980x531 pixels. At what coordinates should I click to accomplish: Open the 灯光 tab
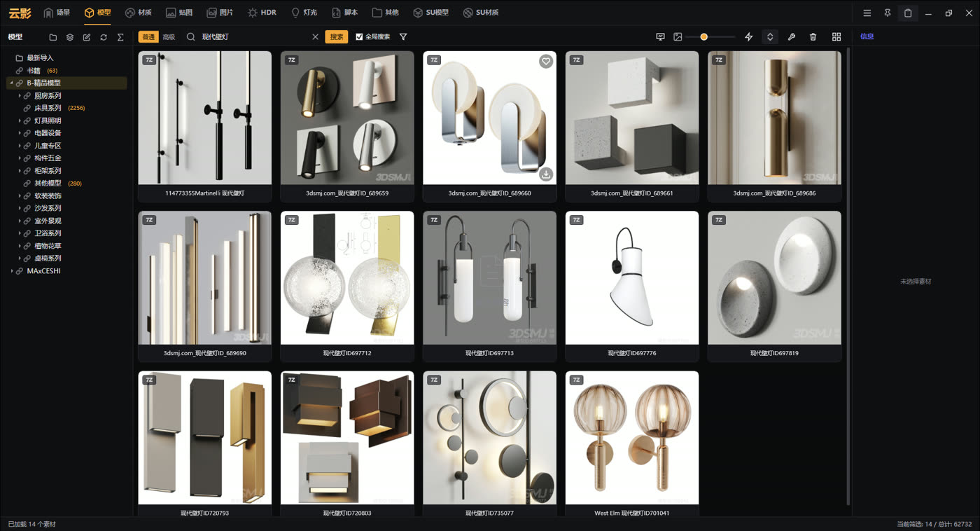click(x=304, y=13)
